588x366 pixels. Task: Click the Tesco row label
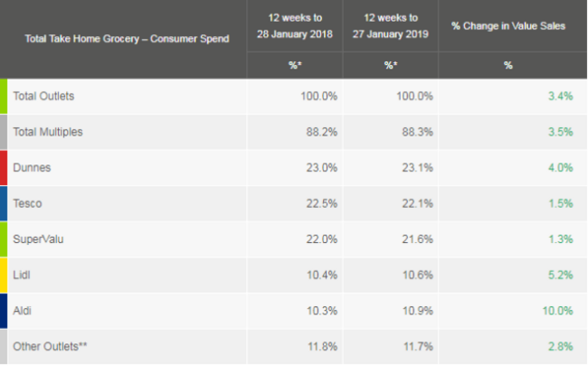[27, 203]
